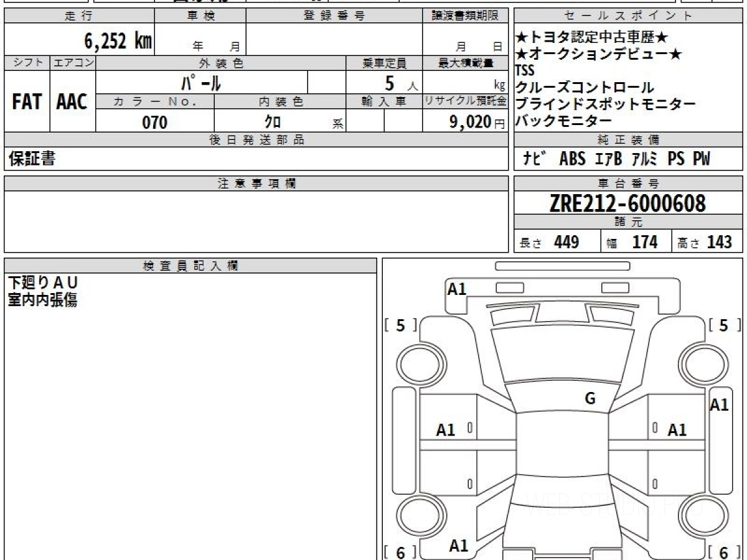The image size is (747, 560).
Task: Select the 下廻りAU inspector note
Action: point(43,283)
